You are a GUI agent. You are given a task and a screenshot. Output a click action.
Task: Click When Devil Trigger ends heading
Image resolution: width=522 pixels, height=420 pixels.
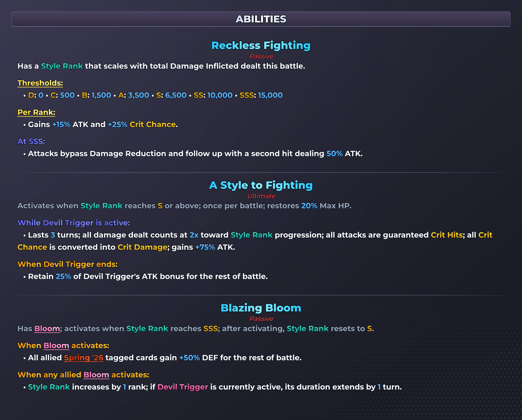click(x=68, y=264)
